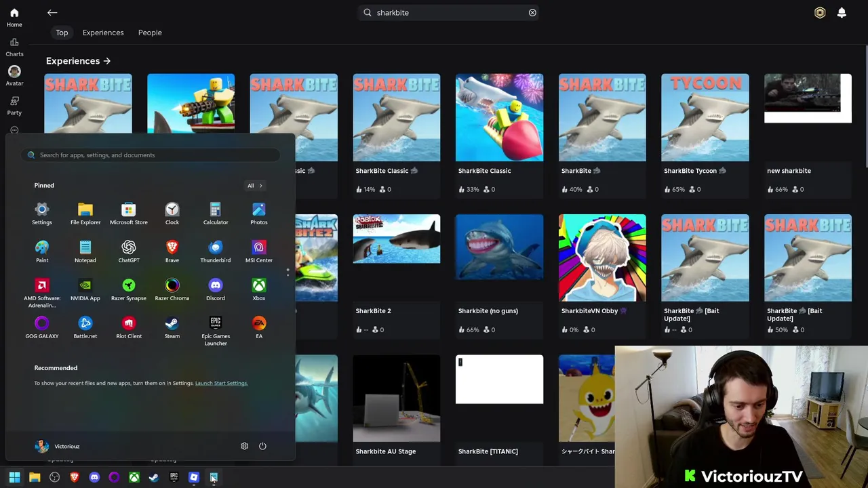Launch the ChatGPT app
Viewport: 868px width, 488px height.
pos(129,251)
